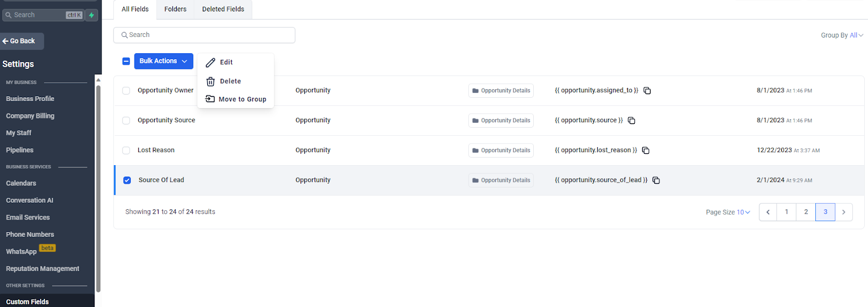The image size is (868, 307).
Task: Open Email Services settings
Action: click(28, 217)
